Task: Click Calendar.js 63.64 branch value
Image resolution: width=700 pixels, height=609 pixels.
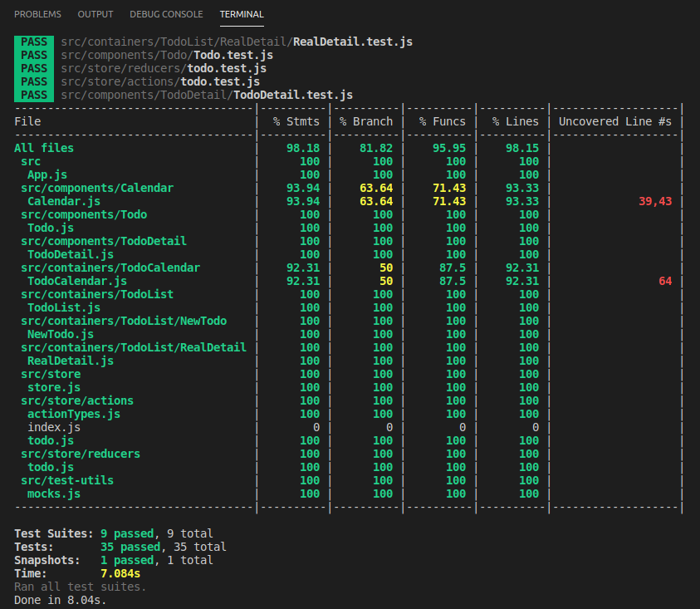Action: click(x=376, y=202)
